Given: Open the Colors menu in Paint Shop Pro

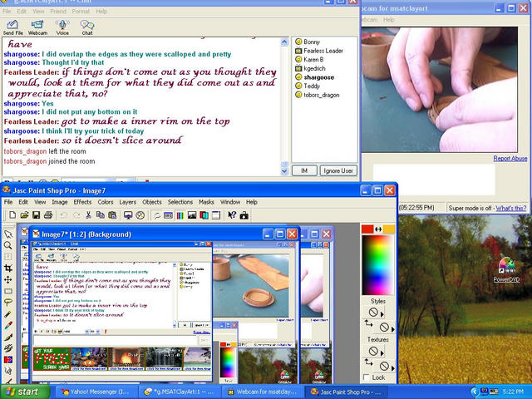Looking at the screenshot, I should pos(106,202).
